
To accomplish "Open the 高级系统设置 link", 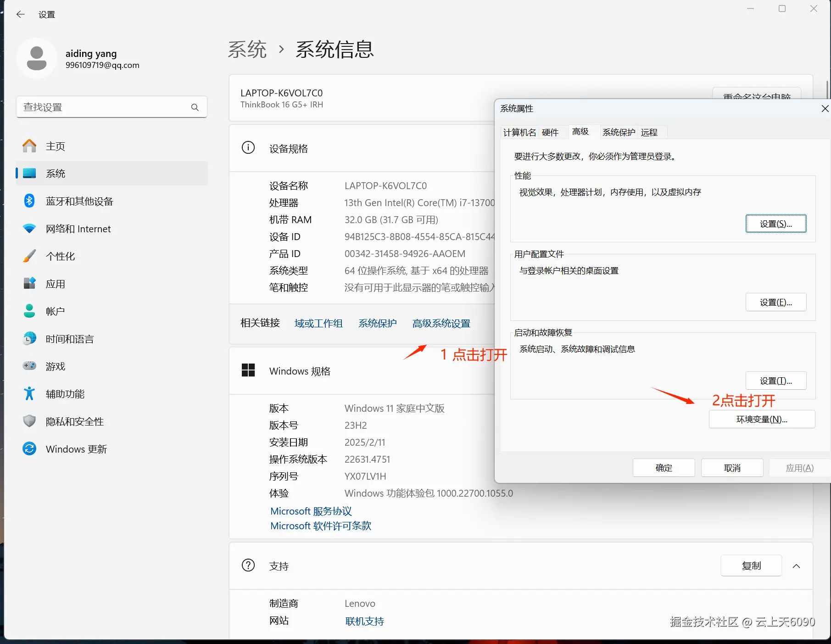I will coord(441,323).
